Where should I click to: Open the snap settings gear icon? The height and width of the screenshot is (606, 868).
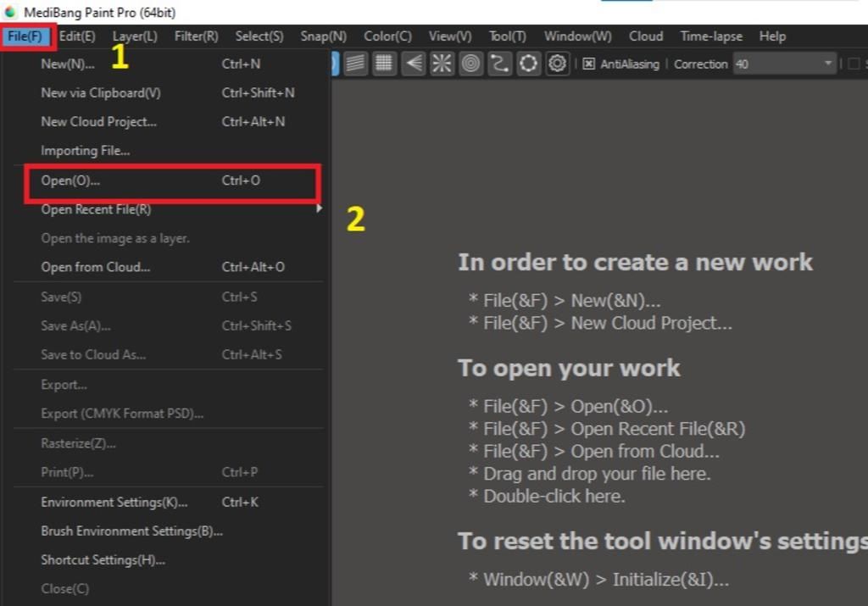pyautogui.click(x=557, y=64)
